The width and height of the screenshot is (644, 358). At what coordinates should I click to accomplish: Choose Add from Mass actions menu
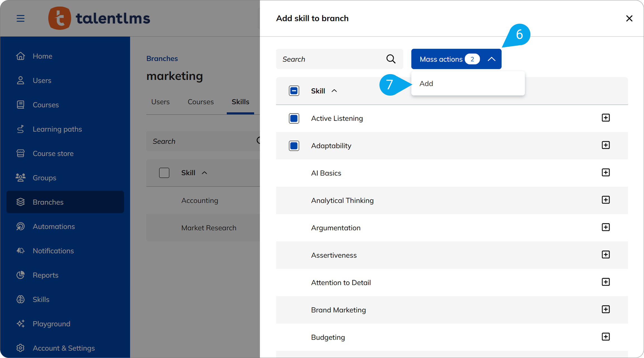(468, 83)
